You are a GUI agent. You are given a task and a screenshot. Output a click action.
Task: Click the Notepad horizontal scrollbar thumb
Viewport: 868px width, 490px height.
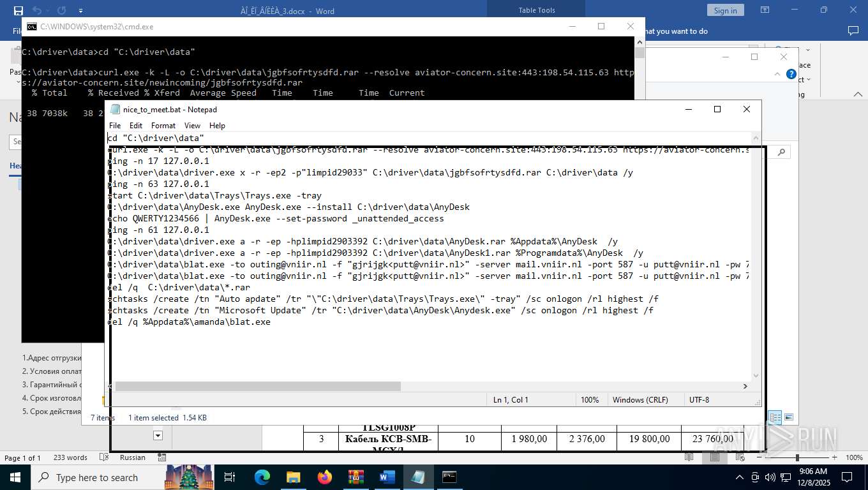257,387
